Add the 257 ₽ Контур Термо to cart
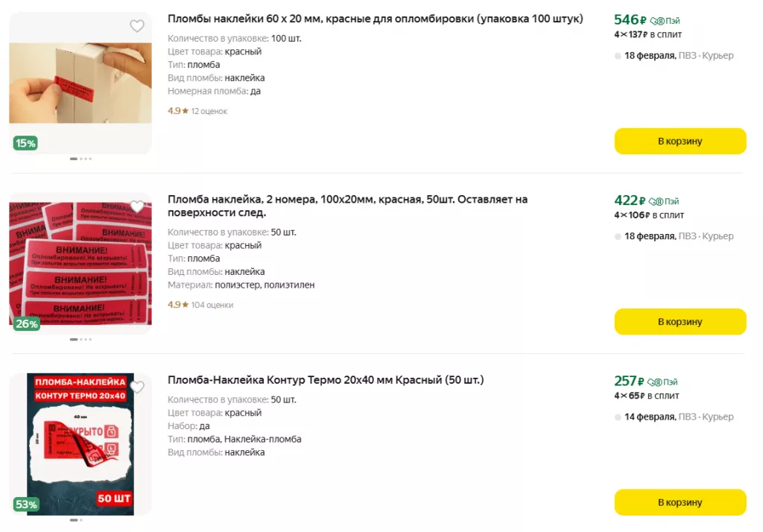Screen dimensions: 763x532 680,503
